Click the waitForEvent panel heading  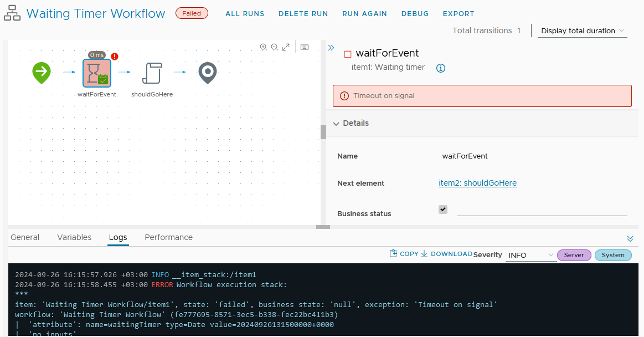click(x=387, y=53)
